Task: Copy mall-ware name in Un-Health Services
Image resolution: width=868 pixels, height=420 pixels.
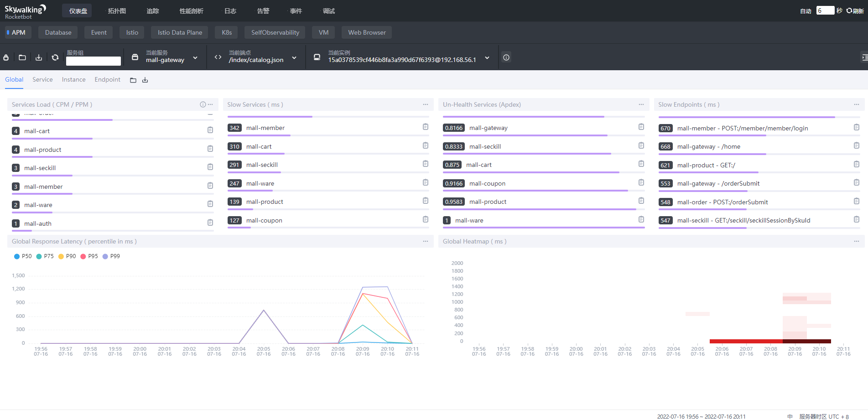Action: point(641,219)
